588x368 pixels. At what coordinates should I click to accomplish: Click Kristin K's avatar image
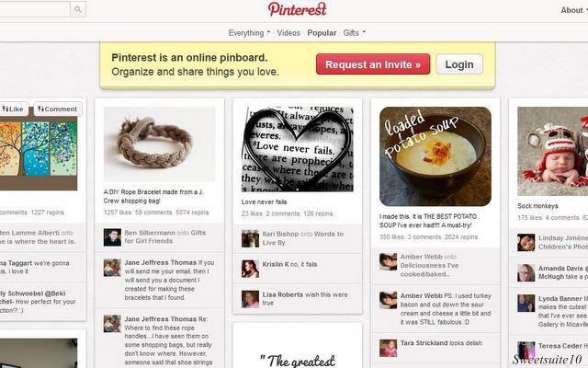pos(250,269)
